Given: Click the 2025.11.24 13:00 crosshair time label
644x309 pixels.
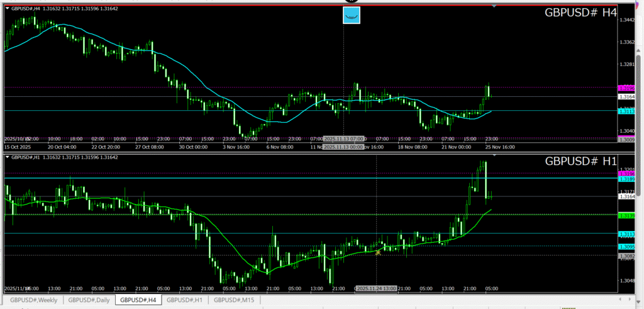Looking at the screenshot, I should tap(376, 288).
